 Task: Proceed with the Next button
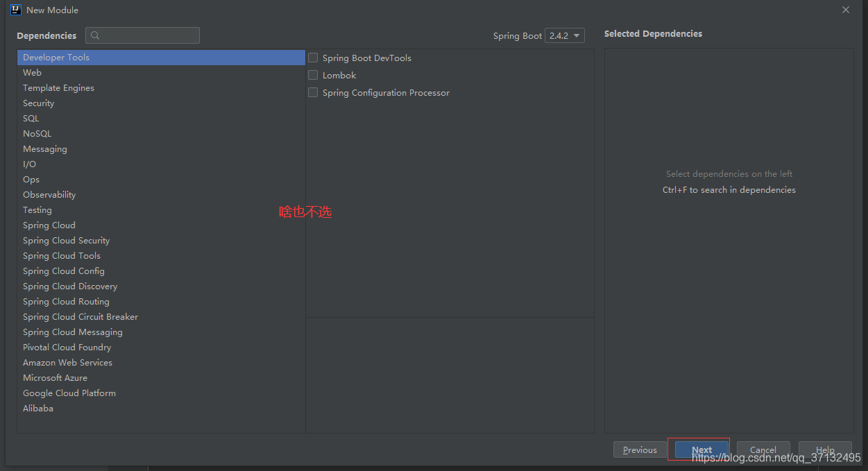coord(701,449)
